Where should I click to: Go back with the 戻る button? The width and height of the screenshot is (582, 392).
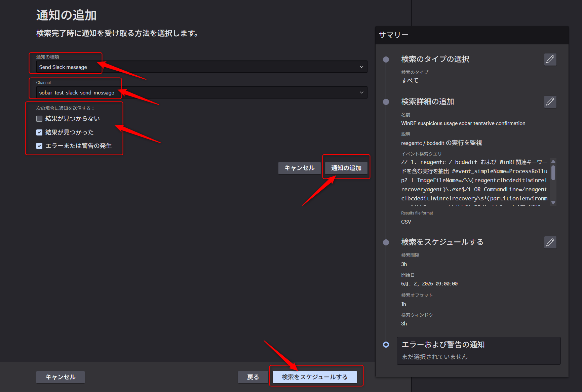[x=253, y=377]
